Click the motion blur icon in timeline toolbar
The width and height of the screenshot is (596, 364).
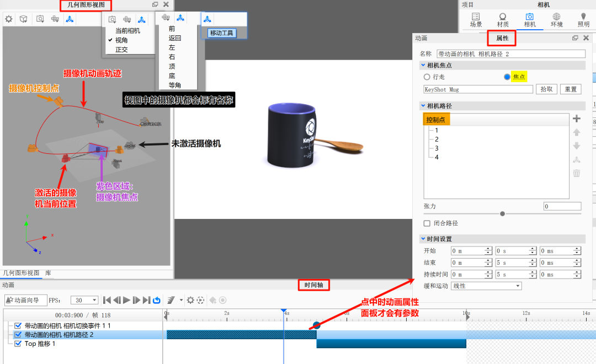click(171, 300)
